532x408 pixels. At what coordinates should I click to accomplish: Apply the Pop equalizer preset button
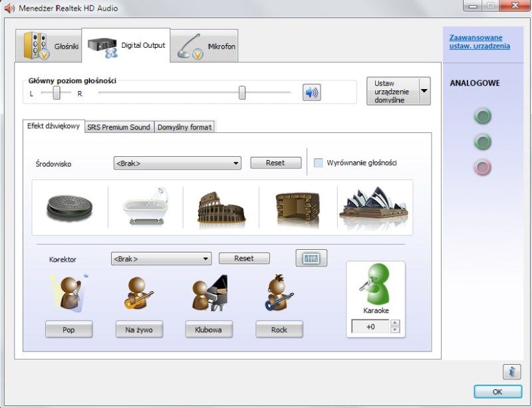[x=69, y=330]
